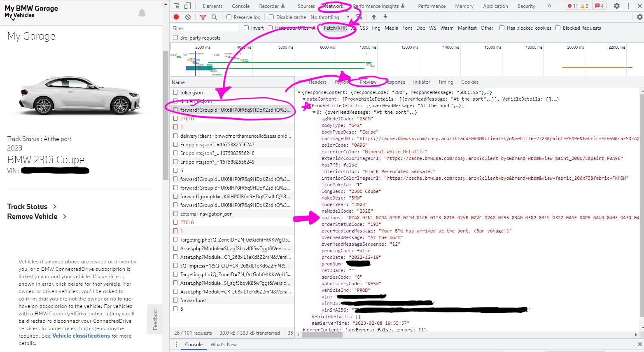
Task: Stop recording network log with red button
Action: point(176,17)
